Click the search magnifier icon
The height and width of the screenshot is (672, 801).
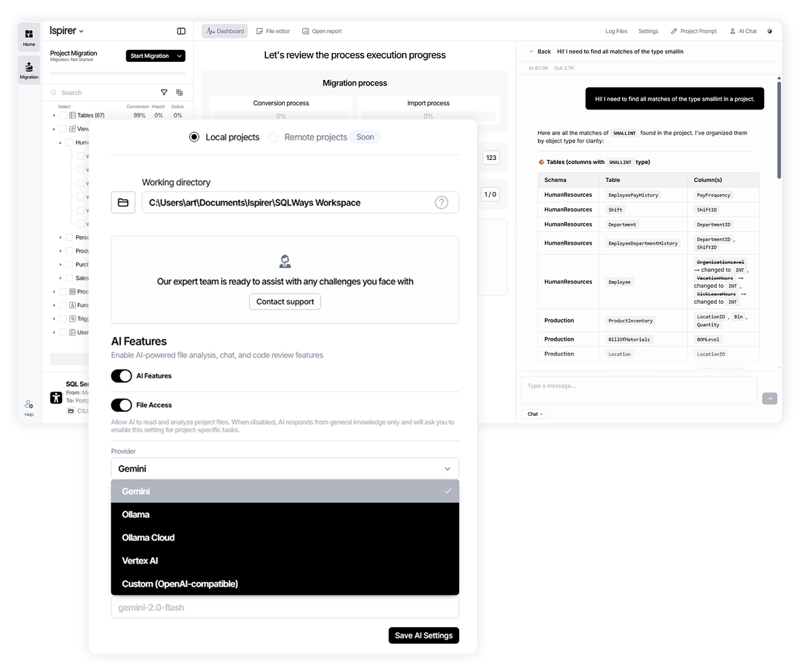click(53, 93)
